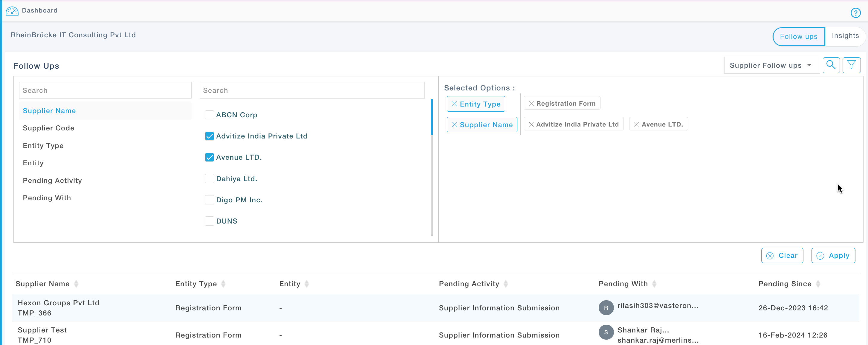868x345 pixels.
Task: Tick the Dahiya Ltd. checkbox
Action: click(209, 179)
